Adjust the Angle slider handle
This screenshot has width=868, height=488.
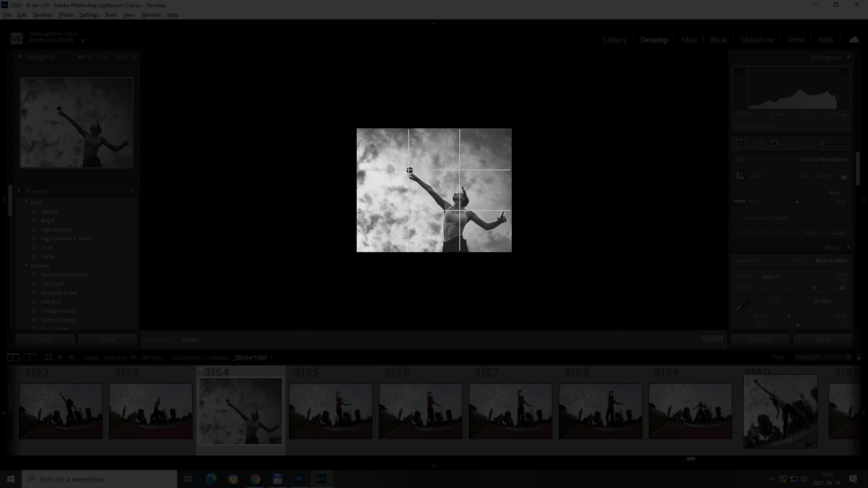point(797,202)
